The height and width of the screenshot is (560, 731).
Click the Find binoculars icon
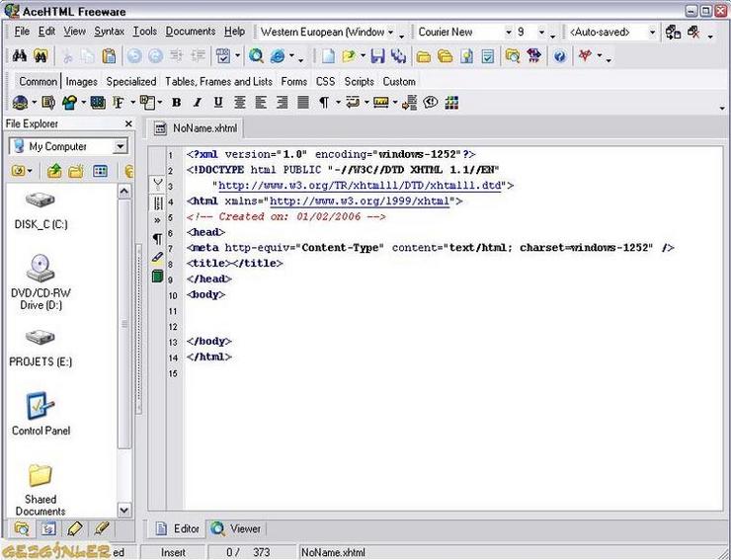[19, 56]
